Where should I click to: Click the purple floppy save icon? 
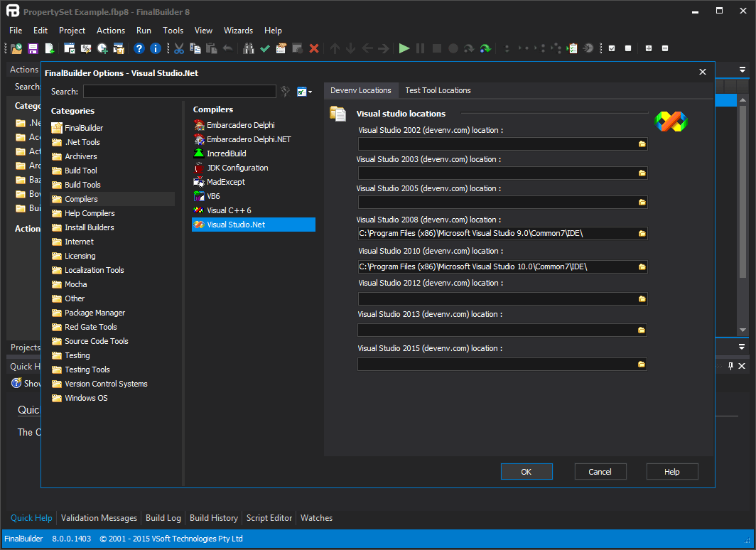click(x=33, y=48)
